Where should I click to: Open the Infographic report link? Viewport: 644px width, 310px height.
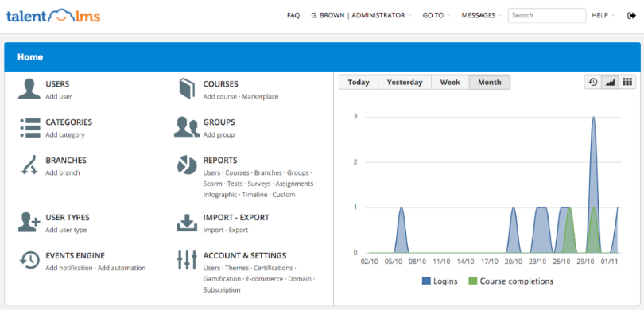(220, 195)
